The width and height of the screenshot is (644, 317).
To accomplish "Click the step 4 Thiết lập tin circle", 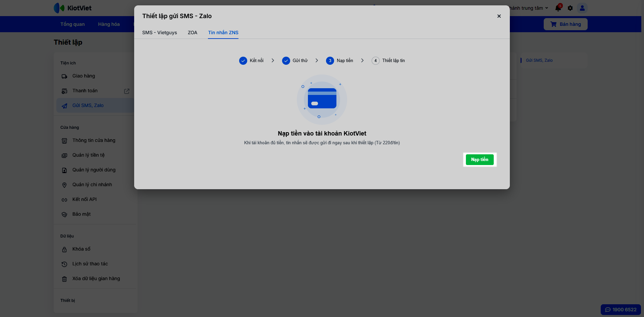I will [x=376, y=61].
